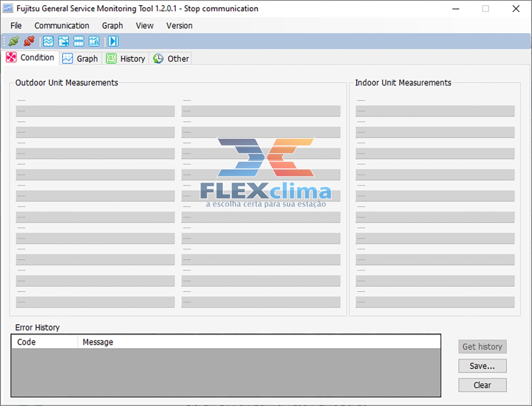Click the red plug disconnect icon
Screen dimensions: 532x406
point(29,41)
